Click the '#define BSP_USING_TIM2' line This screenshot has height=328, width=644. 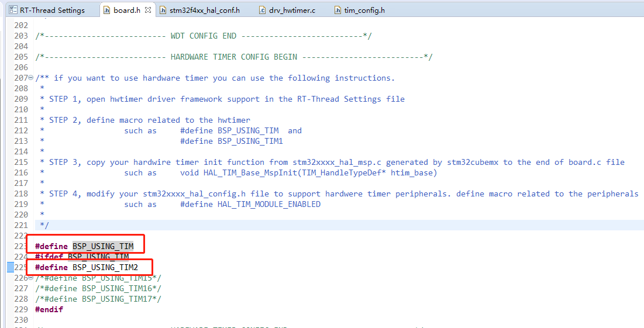[87, 268]
